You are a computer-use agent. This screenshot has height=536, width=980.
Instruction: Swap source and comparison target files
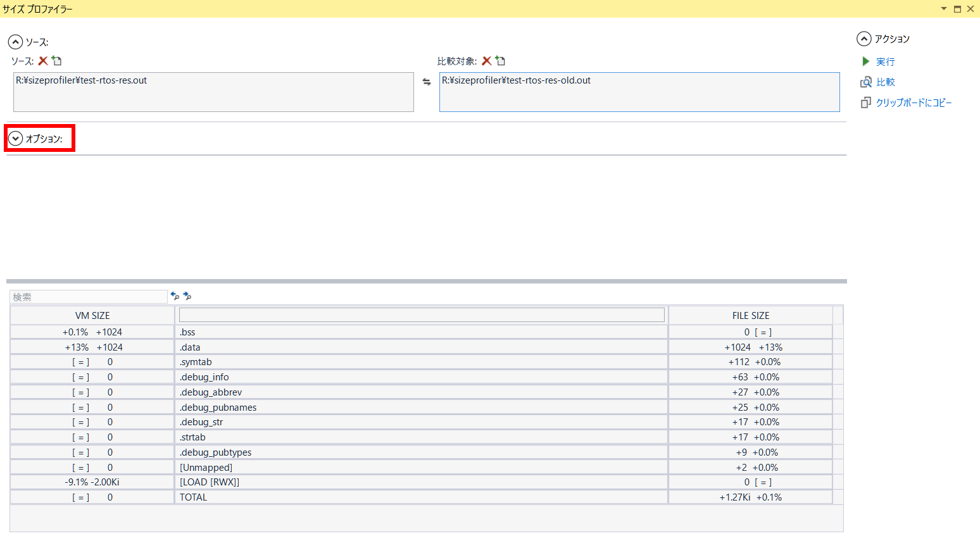[427, 82]
